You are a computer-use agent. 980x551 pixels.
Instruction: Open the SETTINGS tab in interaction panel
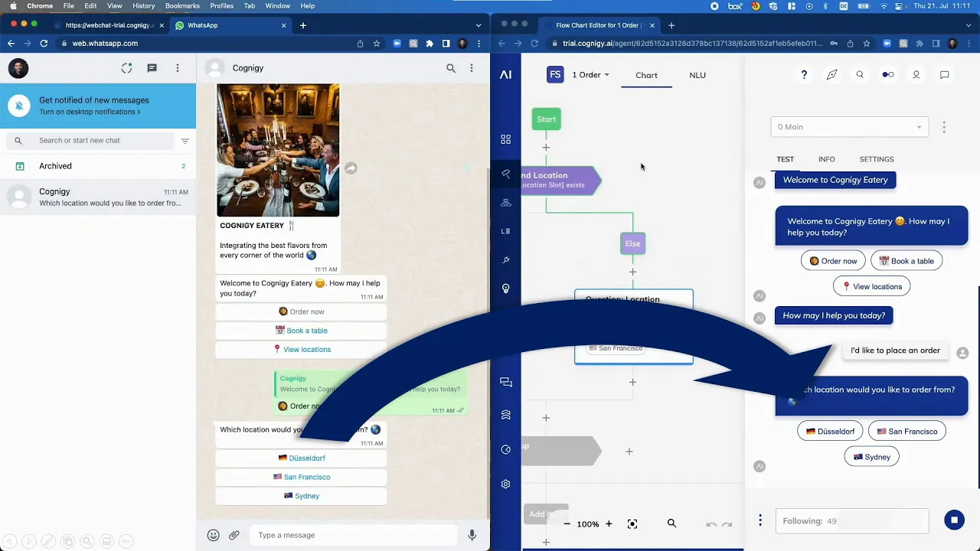tap(877, 159)
